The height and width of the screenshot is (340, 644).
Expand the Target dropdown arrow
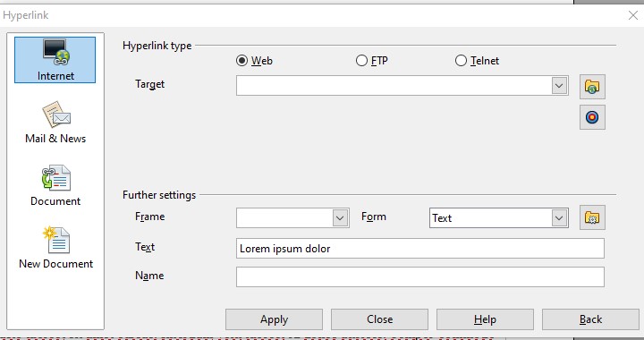559,86
